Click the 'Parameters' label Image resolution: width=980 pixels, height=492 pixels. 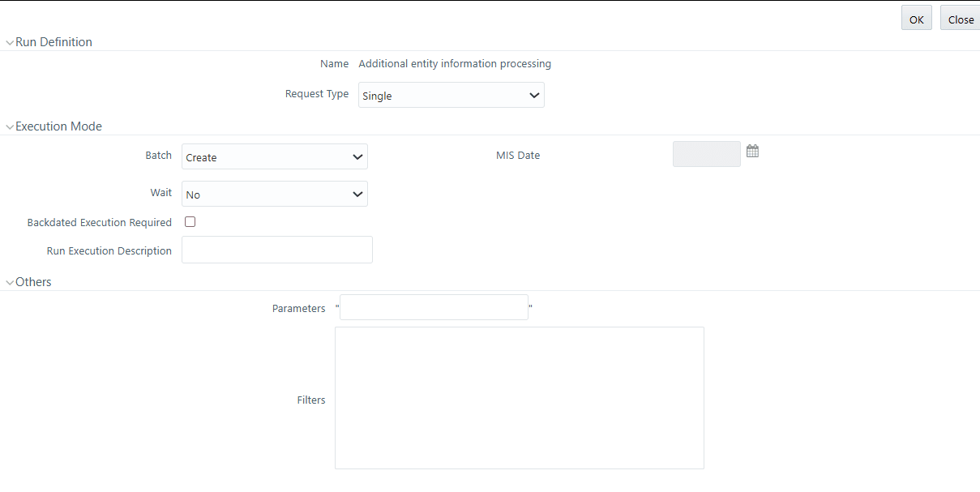(299, 309)
